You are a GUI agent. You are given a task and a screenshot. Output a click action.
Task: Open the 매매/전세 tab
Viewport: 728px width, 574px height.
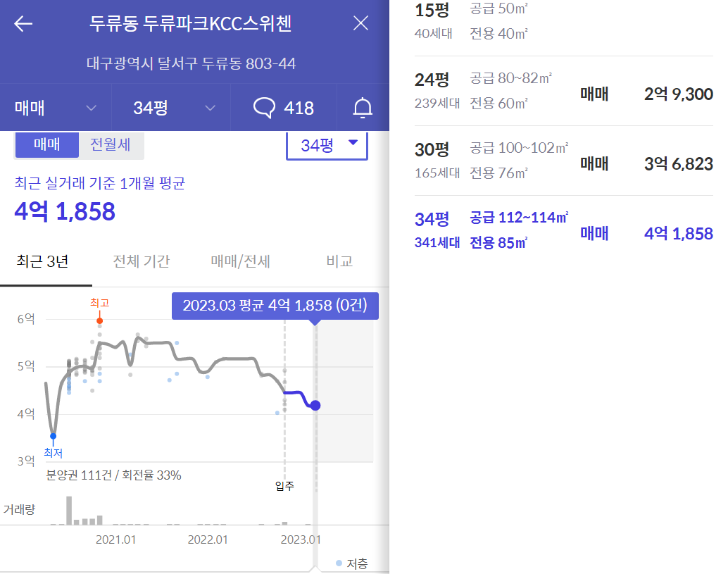click(241, 261)
